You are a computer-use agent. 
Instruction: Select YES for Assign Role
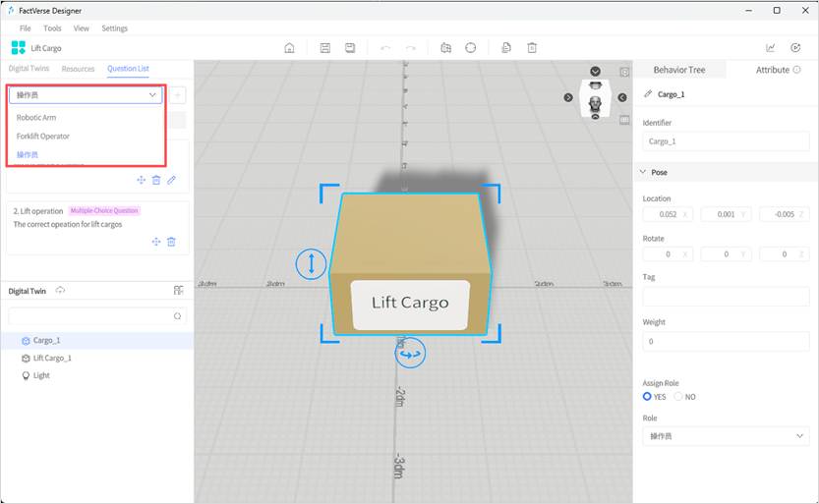point(648,397)
